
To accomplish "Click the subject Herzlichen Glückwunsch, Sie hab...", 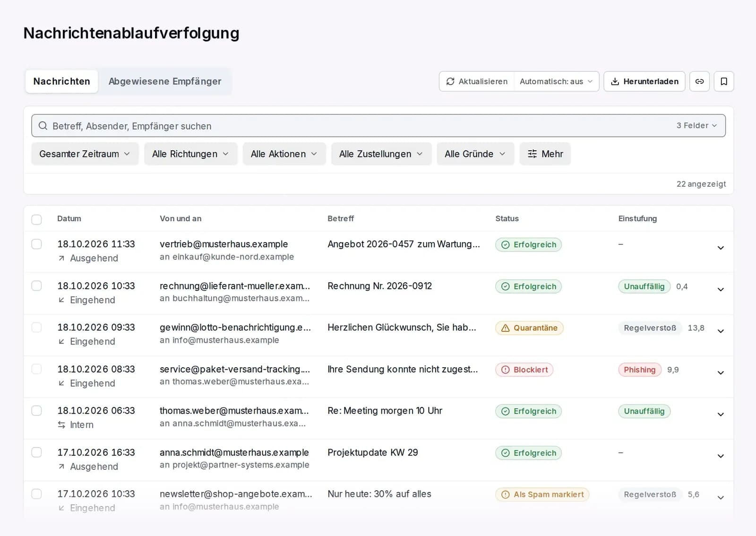I will click(402, 328).
